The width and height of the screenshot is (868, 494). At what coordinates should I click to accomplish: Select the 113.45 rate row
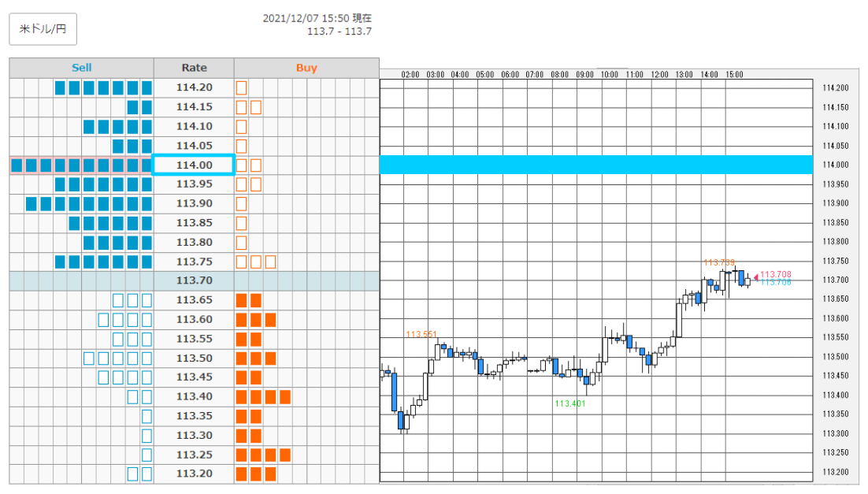click(x=194, y=377)
